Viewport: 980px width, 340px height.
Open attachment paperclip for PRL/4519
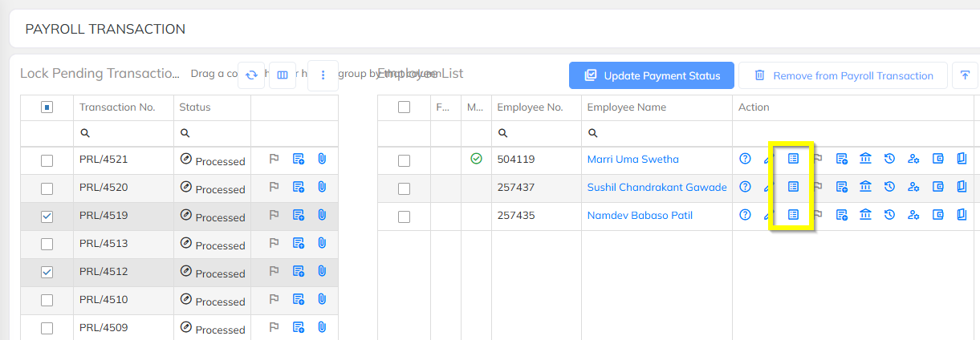322,215
